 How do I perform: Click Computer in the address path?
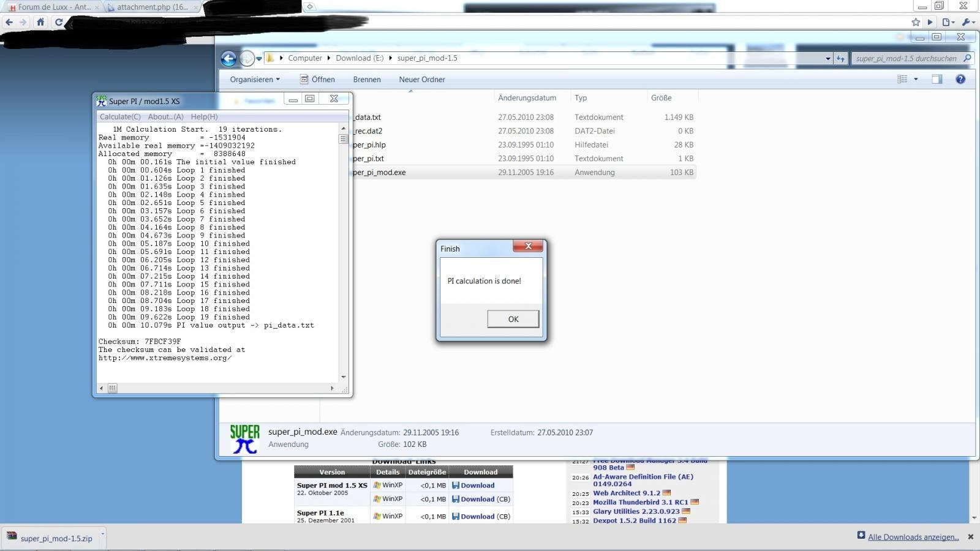tap(305, 58)
